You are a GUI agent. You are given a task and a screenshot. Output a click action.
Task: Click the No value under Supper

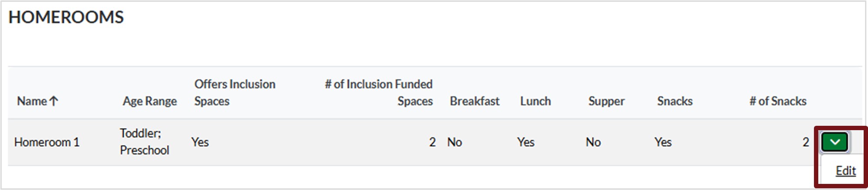(x=593, y=142)
